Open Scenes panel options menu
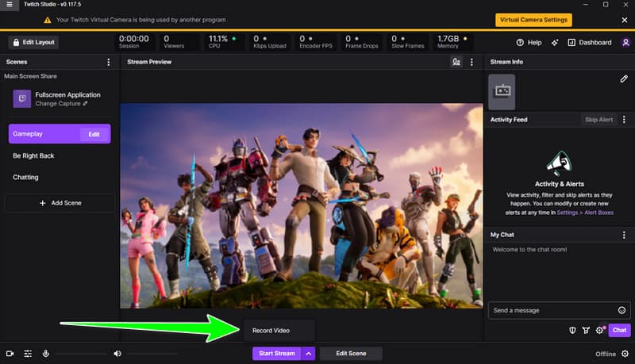Viewport: 635px width, 364px height. pyautogui.click(x=108, y=62)
